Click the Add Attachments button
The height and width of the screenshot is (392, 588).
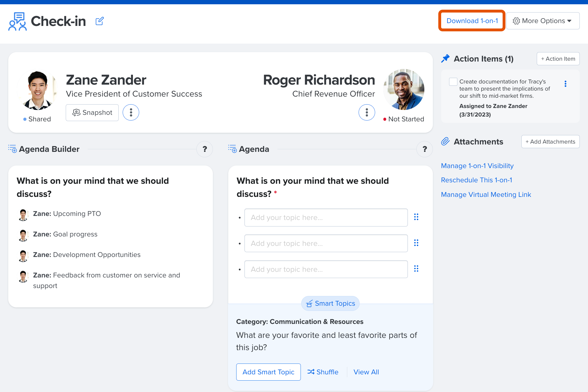(550, 142)
